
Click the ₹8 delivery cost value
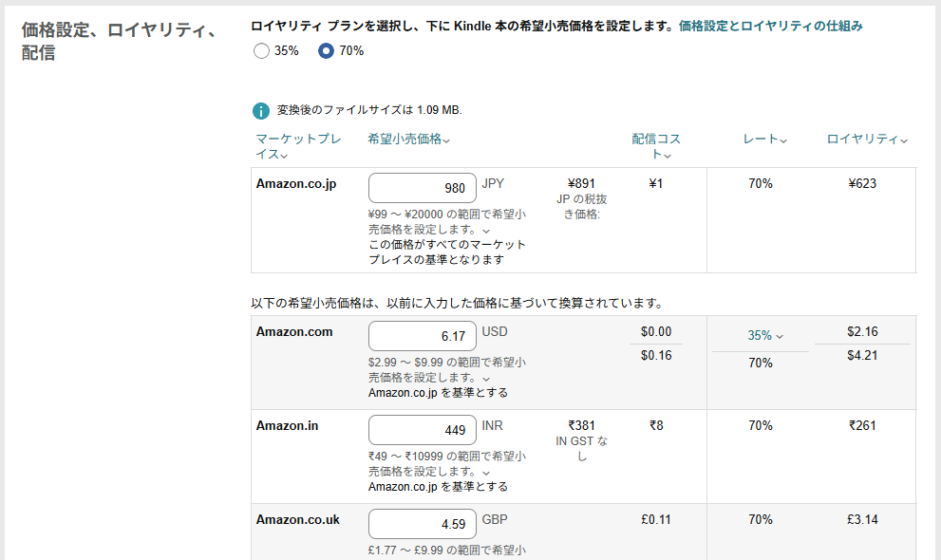point(656,426)
